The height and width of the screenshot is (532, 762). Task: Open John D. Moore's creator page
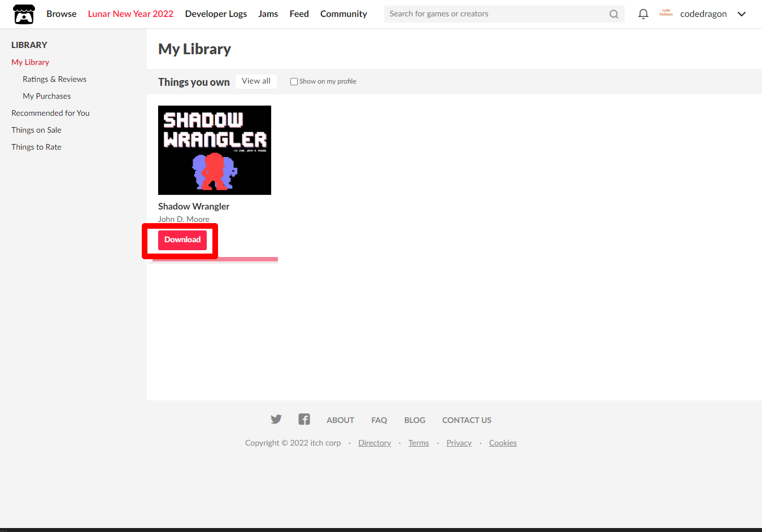tap(184, 219)
